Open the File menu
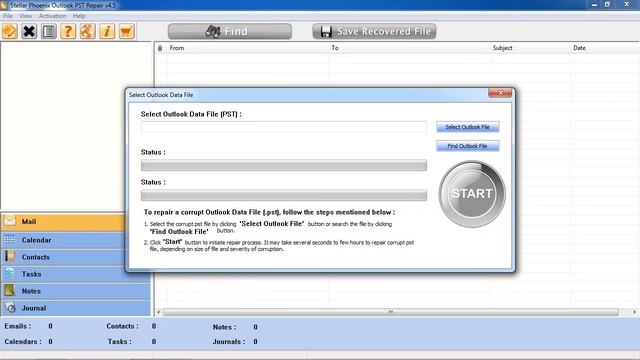Image resolution: width=640 pixels, height=360 pixels. pos(8,16)
